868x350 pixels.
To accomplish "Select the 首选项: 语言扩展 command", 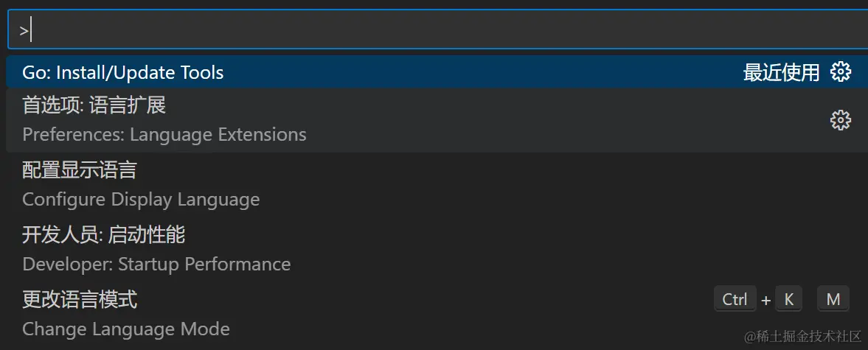I will pos(437,120).
